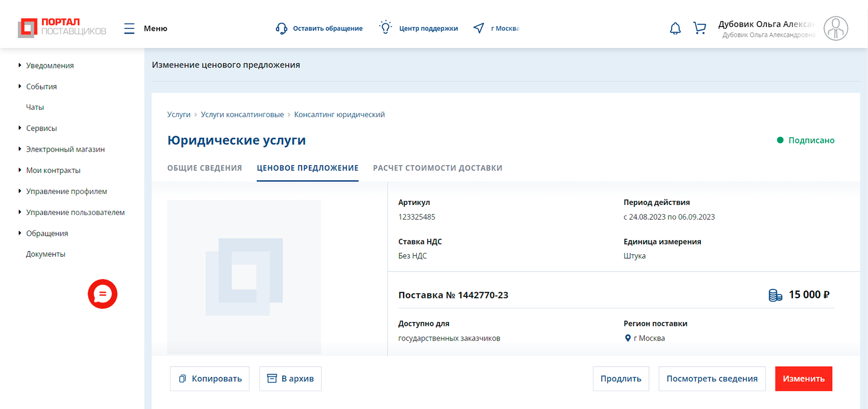Expand Управление профилем section
The image size is (868, 409).
[x=20, y=191]
